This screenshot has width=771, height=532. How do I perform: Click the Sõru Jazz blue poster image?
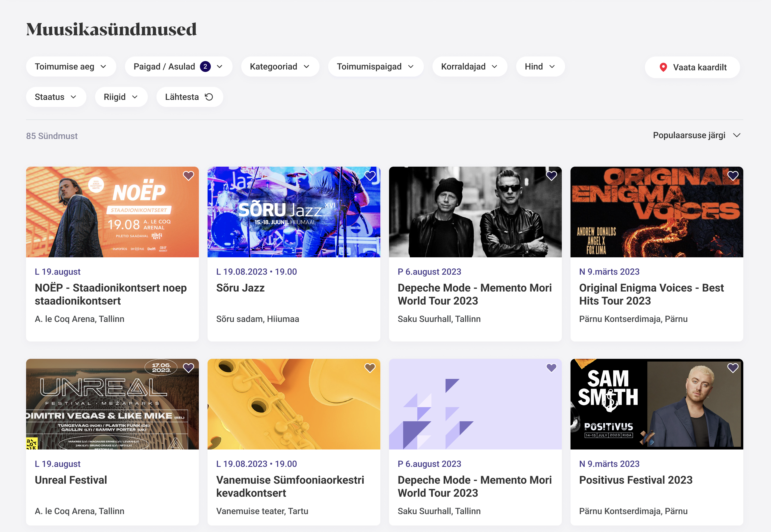[x=294, y=212]
